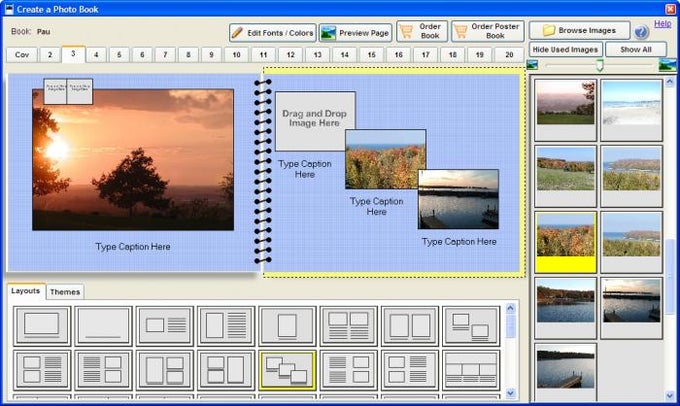
Task: Choose tall image with text column layout
Action: click(226, 326)
